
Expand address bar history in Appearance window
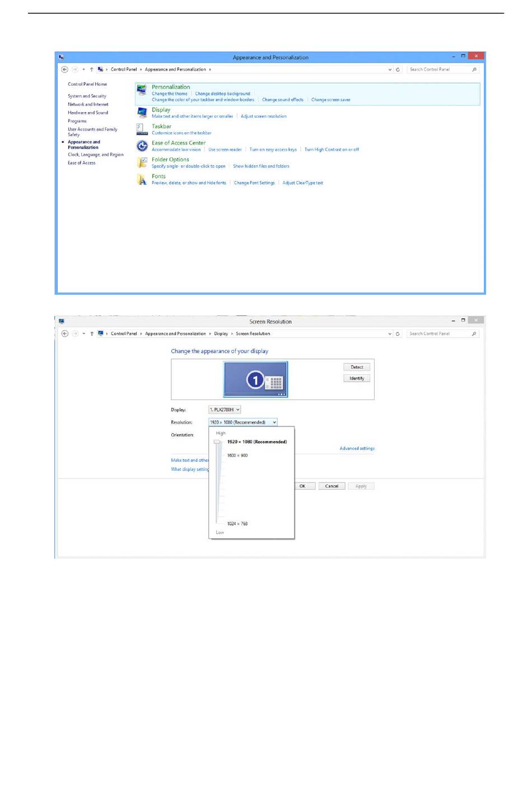(x=390, y=69)
